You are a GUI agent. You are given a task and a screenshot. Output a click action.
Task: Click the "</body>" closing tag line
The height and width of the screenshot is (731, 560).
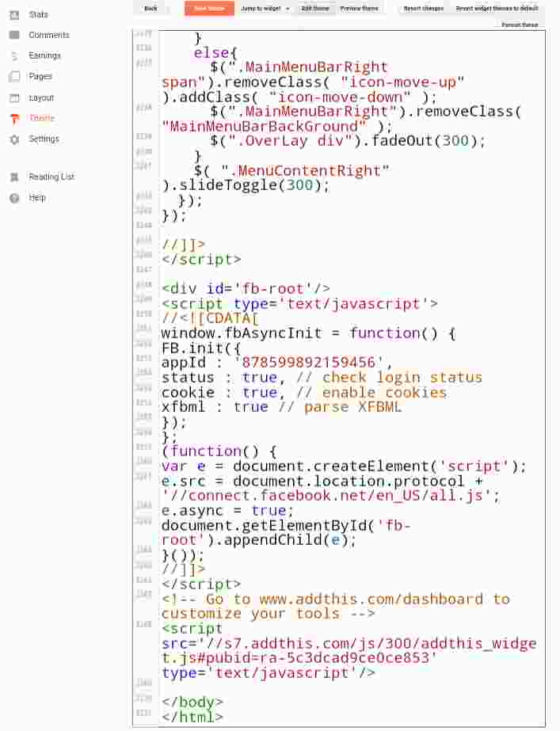pos(192,702)
